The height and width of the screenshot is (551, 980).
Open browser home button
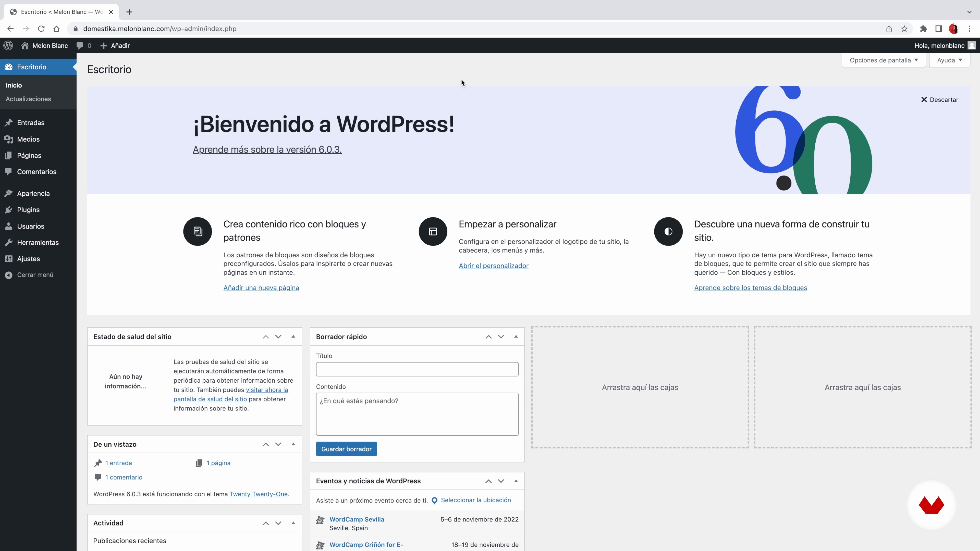click(x=56, y=29)
